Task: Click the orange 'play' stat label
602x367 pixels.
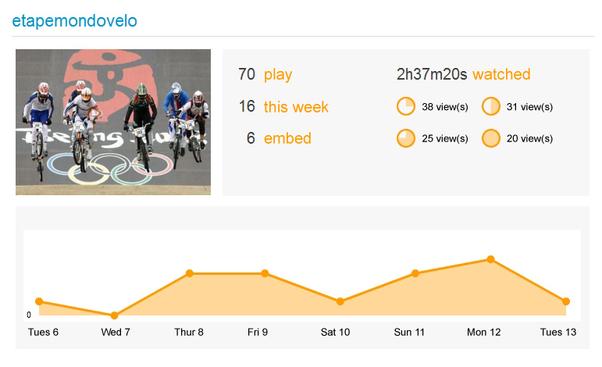Action: [x=278, y=75]
